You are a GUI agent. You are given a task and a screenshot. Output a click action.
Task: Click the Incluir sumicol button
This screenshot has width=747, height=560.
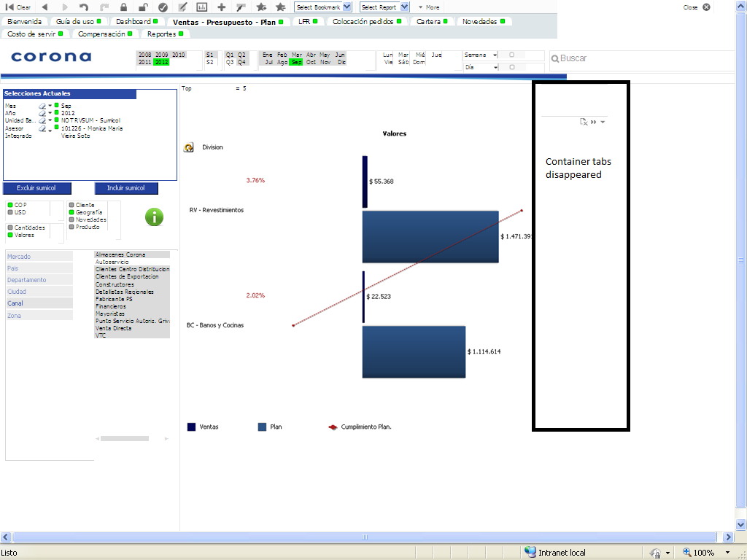pyautogui.click(x=126, y=188)
